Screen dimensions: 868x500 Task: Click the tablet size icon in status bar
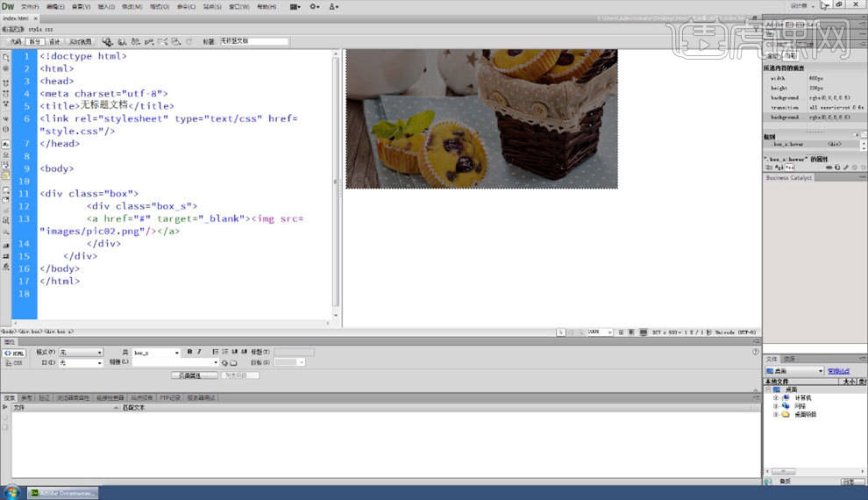pos(631,332)
